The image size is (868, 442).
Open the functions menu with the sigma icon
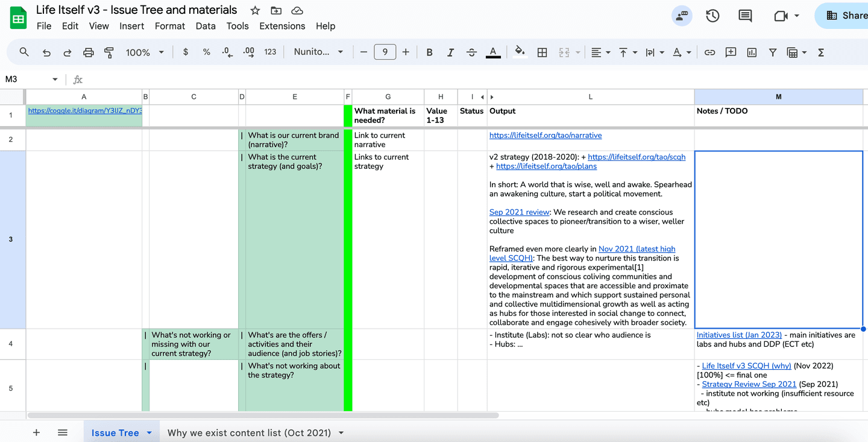coord(820,52)
